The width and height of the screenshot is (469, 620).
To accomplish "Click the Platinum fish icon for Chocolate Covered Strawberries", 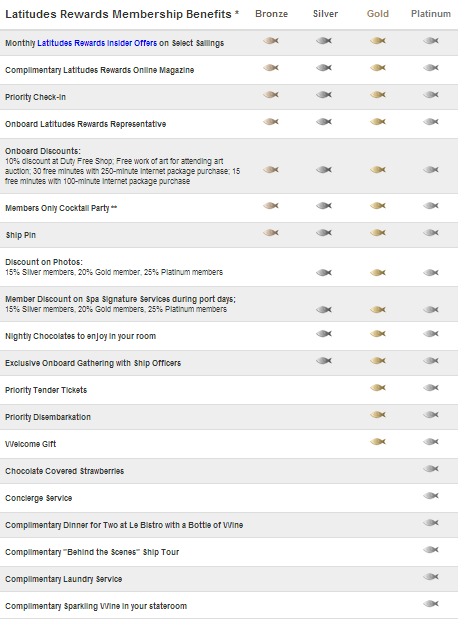I will tap(431, 469).
